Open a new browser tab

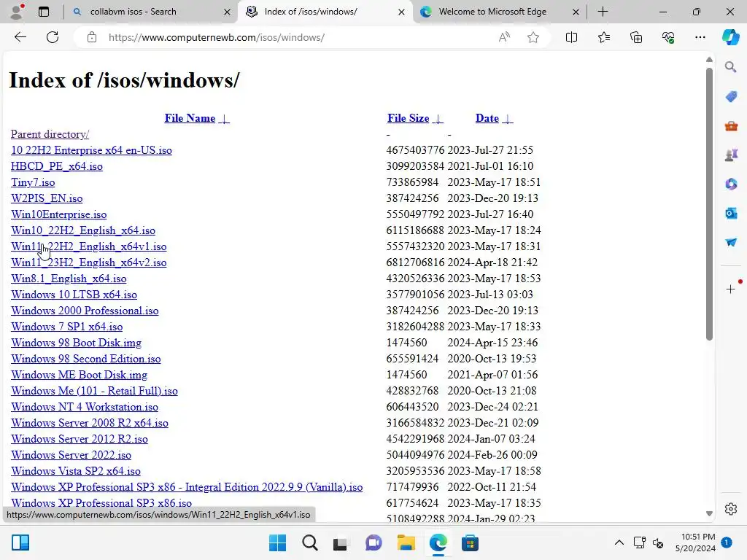(603, 12)
